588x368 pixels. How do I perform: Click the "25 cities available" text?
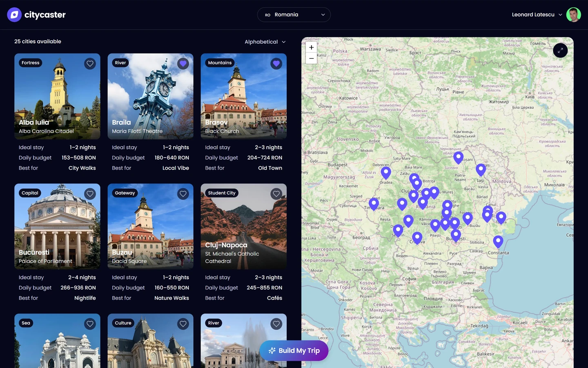[x=38, y=41]
